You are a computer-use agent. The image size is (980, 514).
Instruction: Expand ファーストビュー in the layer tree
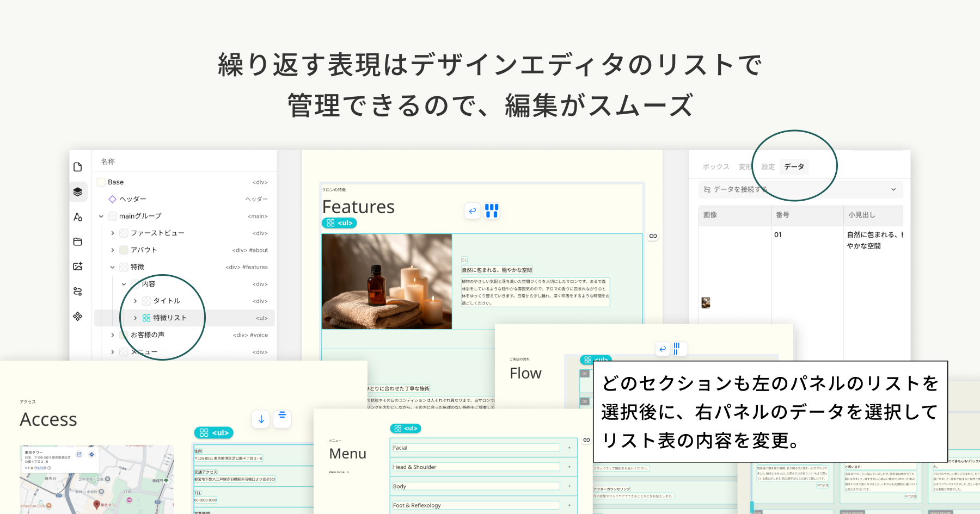click(x=113, y=233)
